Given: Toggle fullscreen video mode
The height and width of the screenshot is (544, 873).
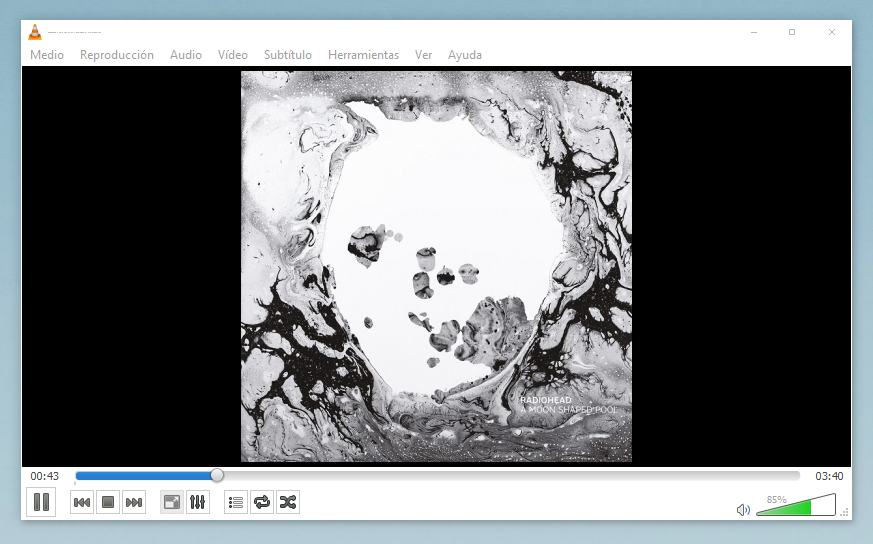Looking at the screenshot, I should (171, 502).
